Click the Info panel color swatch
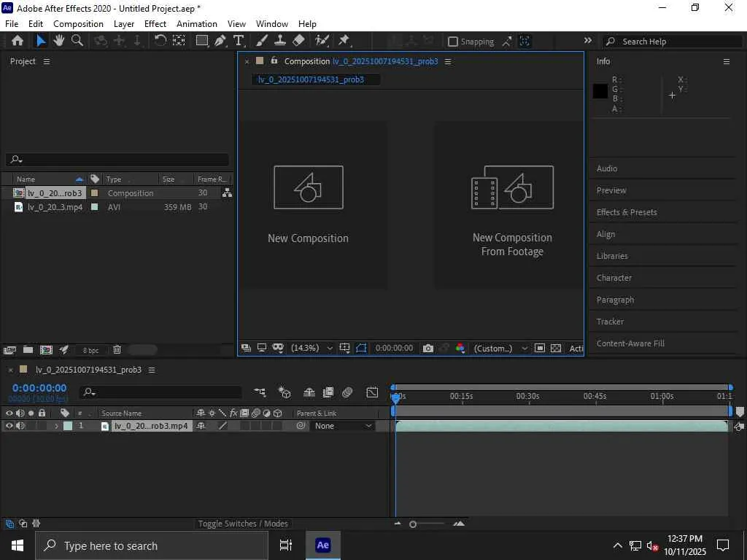 click(600, 91)
